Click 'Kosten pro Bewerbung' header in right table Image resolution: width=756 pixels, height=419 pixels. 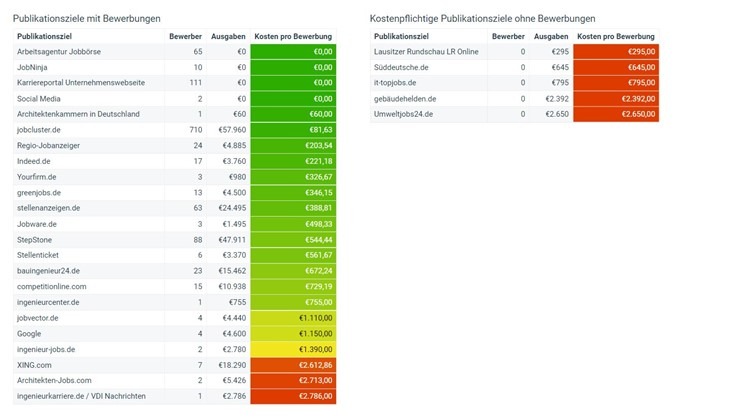pos(616,36)
